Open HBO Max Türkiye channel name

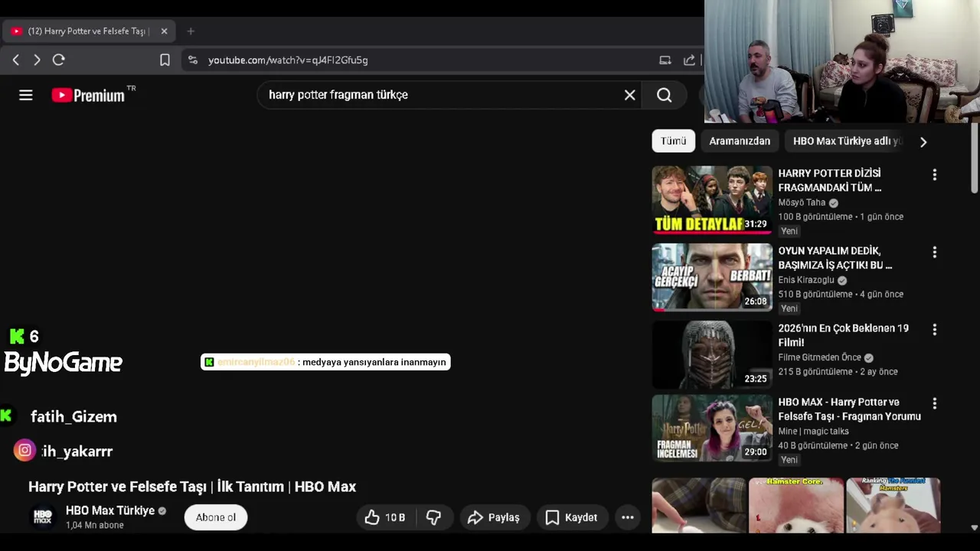pyautogui.click(x=110, y=510)
